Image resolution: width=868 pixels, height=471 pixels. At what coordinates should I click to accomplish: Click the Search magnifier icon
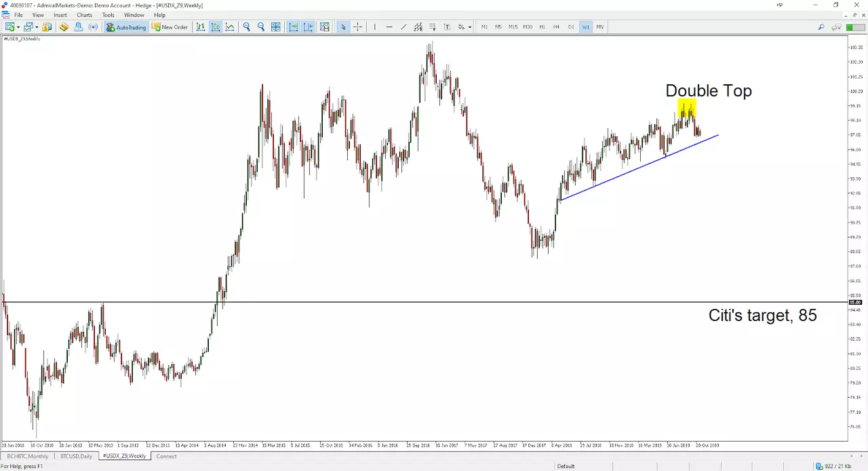click(x=821, y=27)
